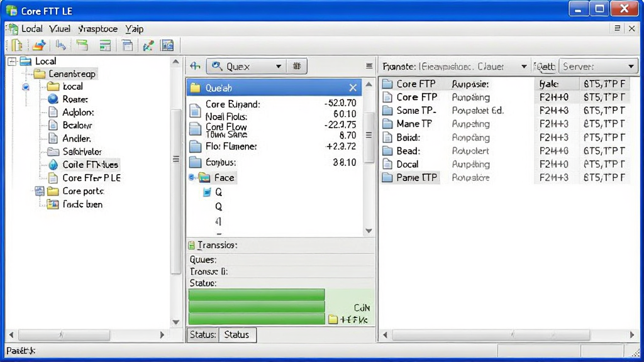The image size is (644, 362).
Task: Open the hamburger menu above Que'ah panel
Action: [x=369, y=66]
